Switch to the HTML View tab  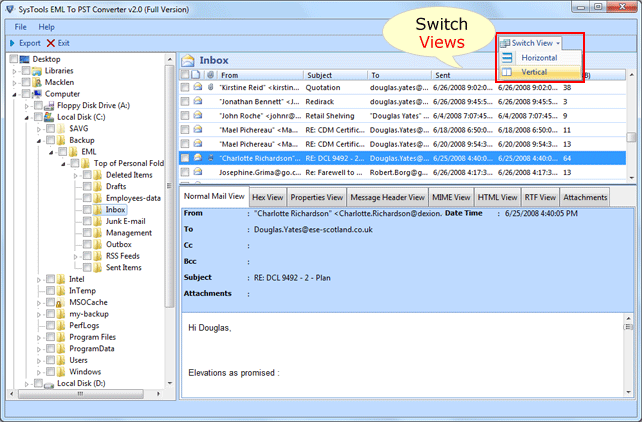pos(497,197)
